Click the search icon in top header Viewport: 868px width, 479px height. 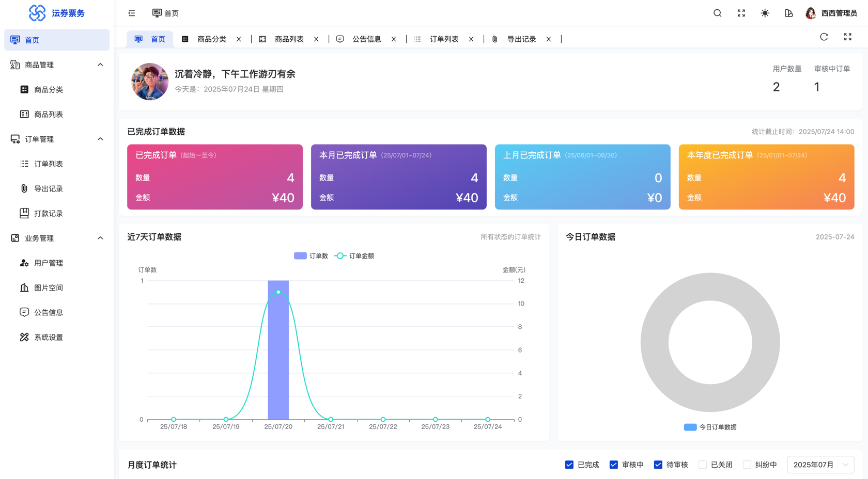[x=717, y=13]
